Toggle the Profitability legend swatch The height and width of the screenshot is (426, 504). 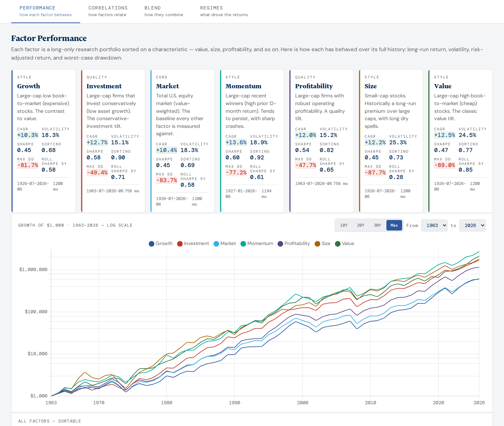[x=280, y=244]
